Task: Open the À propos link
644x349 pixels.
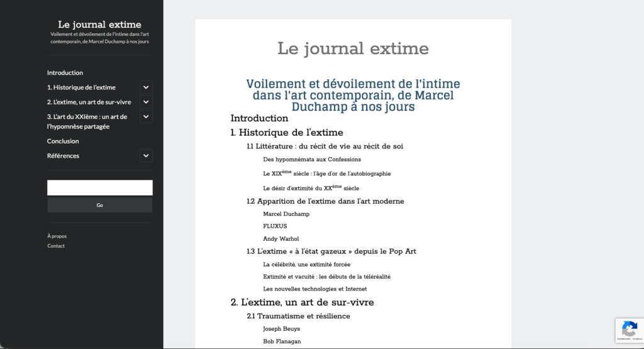Action: click(57, 236)
